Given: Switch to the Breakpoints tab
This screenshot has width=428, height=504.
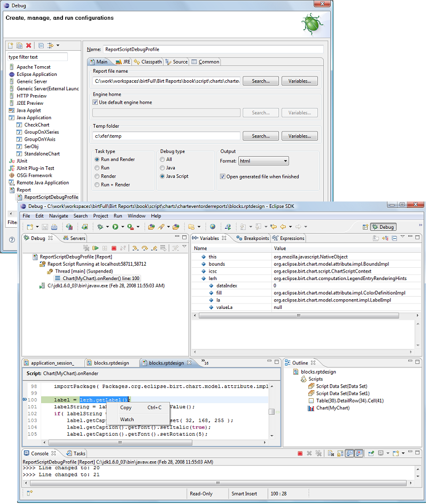Looking at the screenshot, I should tap(253, 238).
